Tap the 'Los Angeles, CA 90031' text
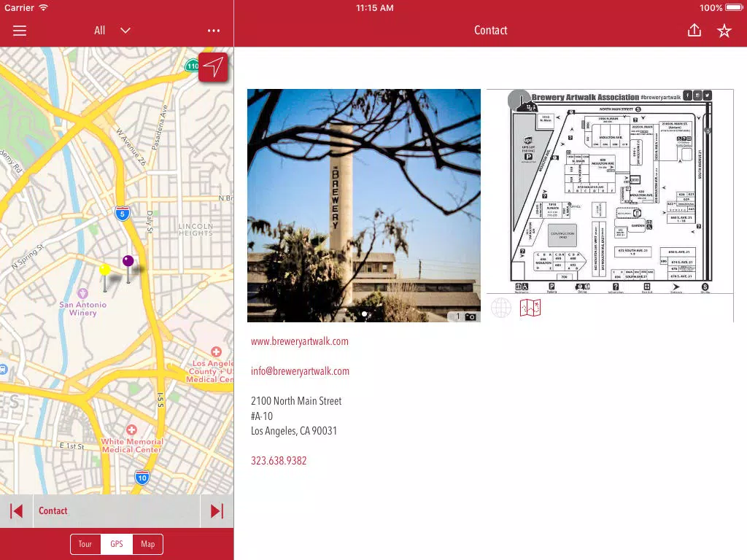Viewport: 747px width, 560px height. (x=294, y=431)
